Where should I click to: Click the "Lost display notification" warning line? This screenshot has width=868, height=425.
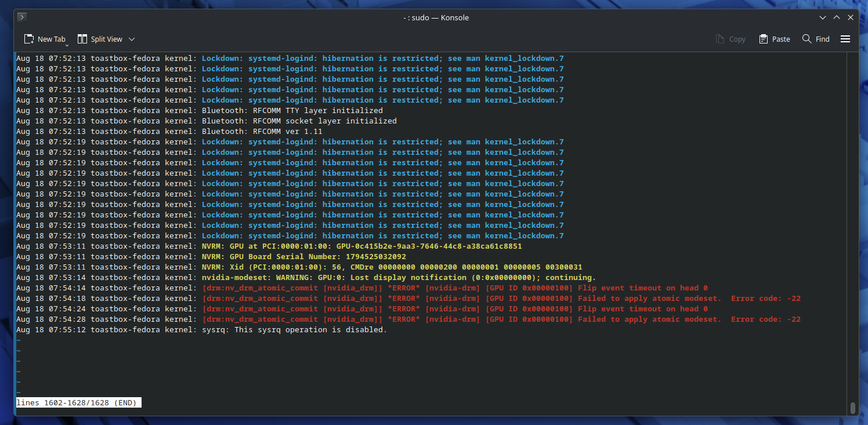point(306,278)
